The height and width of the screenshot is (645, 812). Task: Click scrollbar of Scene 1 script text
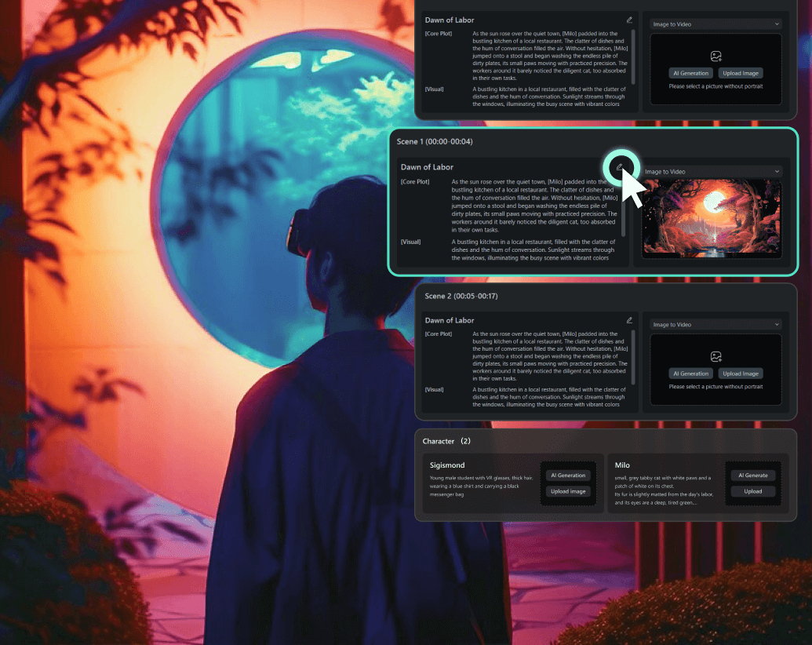point(623,210)
